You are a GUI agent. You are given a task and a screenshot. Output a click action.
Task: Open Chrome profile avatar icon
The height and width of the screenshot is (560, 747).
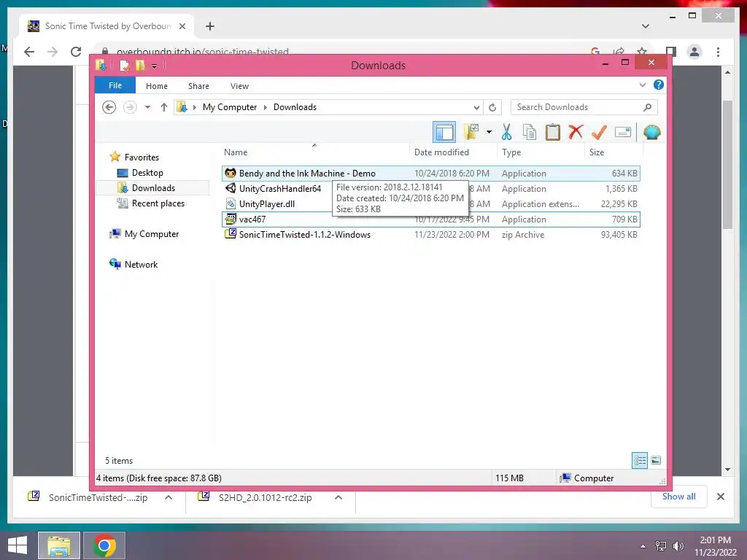pyautogui.click(x=694, y=52)
